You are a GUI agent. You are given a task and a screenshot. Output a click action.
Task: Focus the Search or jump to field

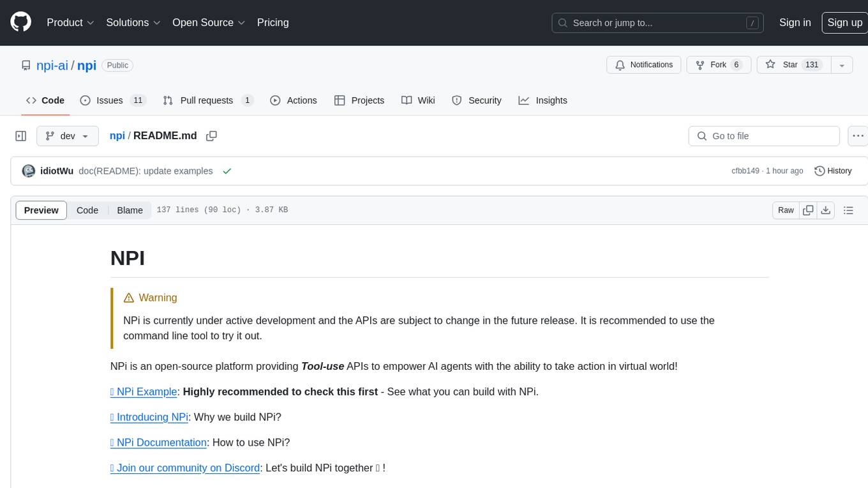click(x=659, y=23)
